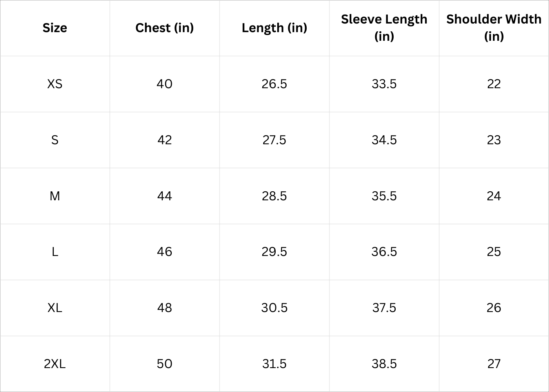Screen dimensions: 549x392
Task: Select the shoulder width 25 cell
Action: click(x=494, y=252)
